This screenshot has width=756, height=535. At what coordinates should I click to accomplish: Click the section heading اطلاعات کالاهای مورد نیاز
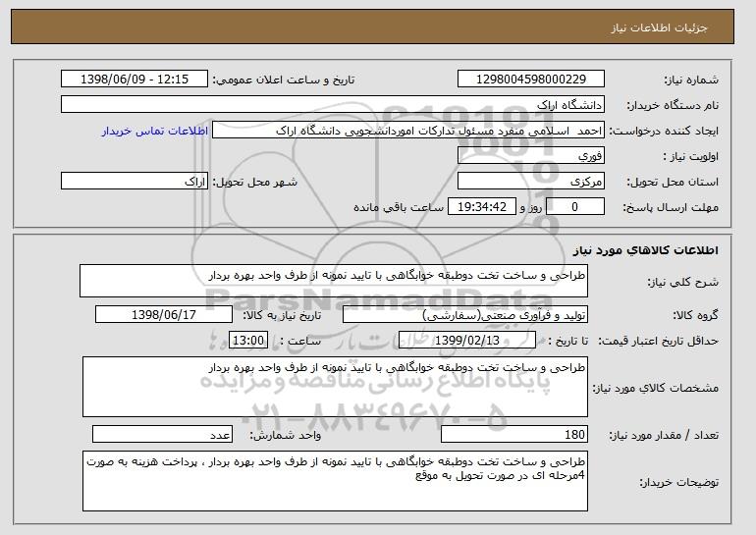(646, 250)
